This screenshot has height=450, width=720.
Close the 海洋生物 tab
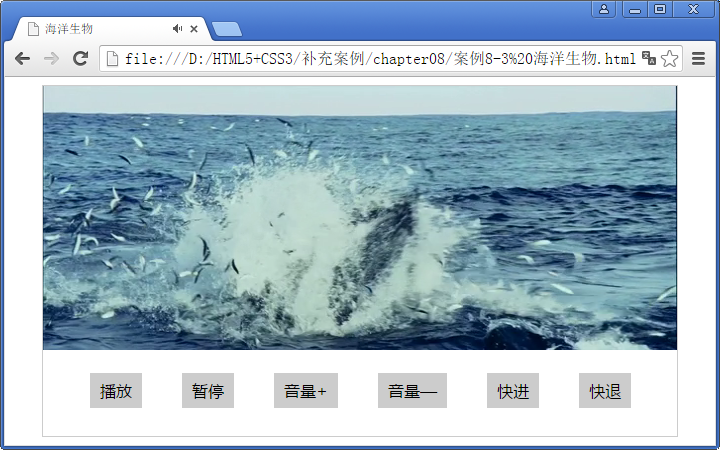click(x=194, y=29)
